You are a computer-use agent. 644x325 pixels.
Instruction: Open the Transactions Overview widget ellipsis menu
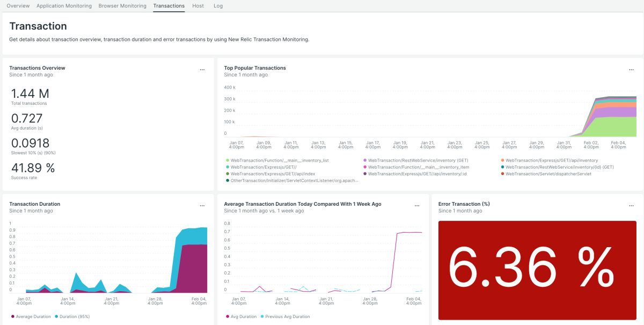[x=202, y=70]
